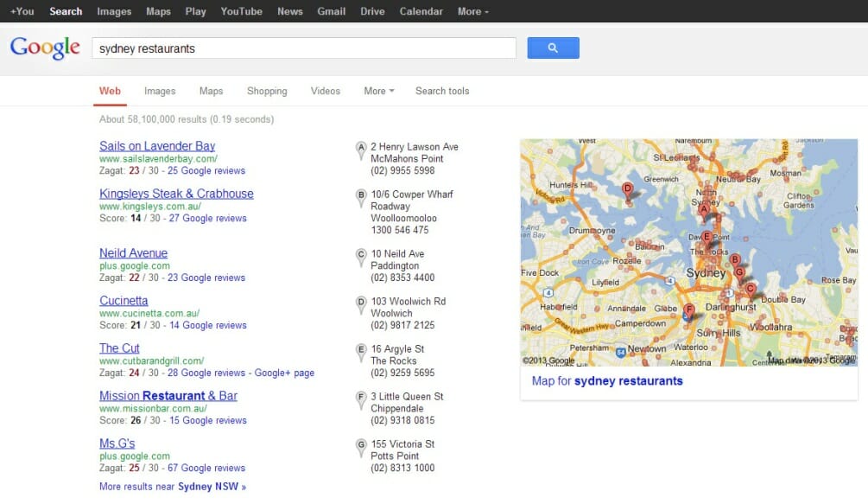The image size is (868, 504).
Task: Switch to the Images results tab
Action: pyautogui.click(x=160, y=91)
